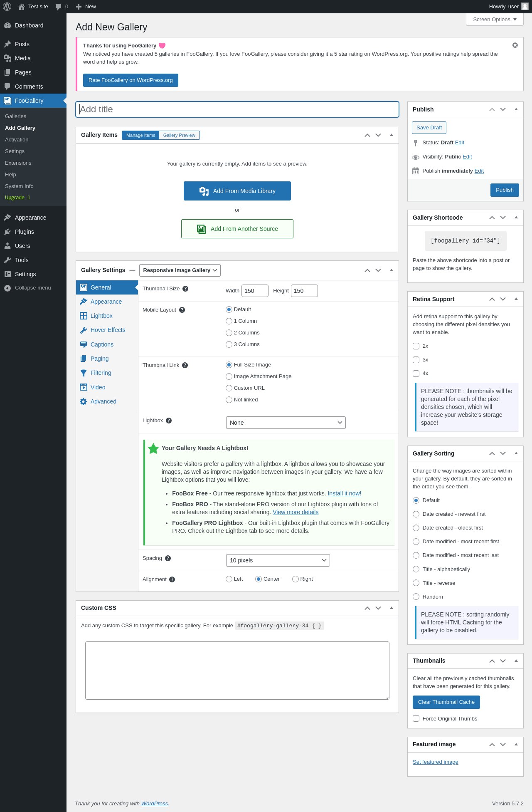The height and width of the screenshot is (812, 532).
Task: Expand the Screen Options panel
Action: (x=495, y=20)
